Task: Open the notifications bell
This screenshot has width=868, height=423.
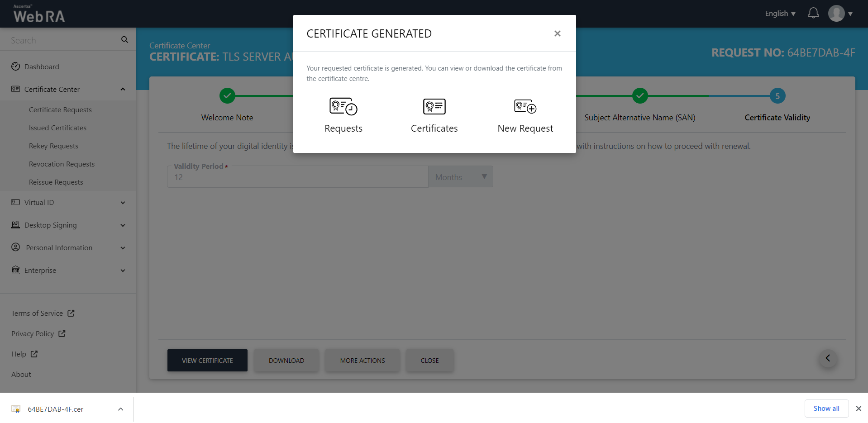Action: [813, 13]
